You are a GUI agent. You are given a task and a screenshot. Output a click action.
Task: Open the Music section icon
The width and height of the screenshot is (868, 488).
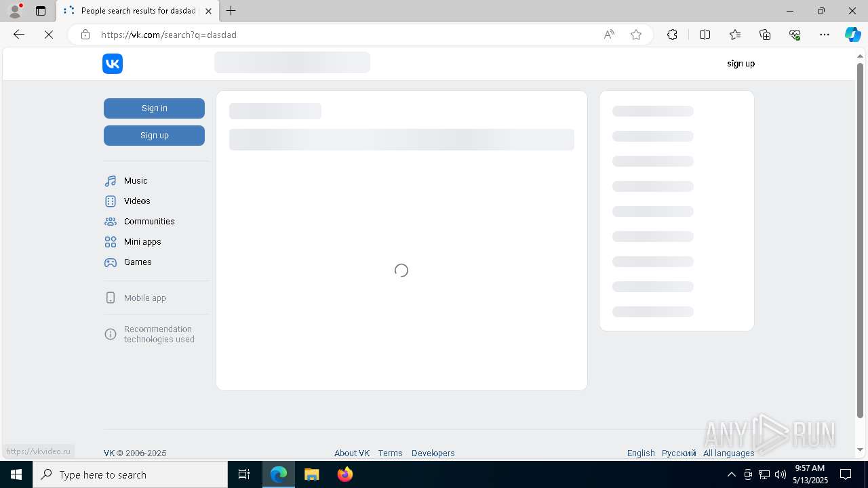[x=111, y=181]
